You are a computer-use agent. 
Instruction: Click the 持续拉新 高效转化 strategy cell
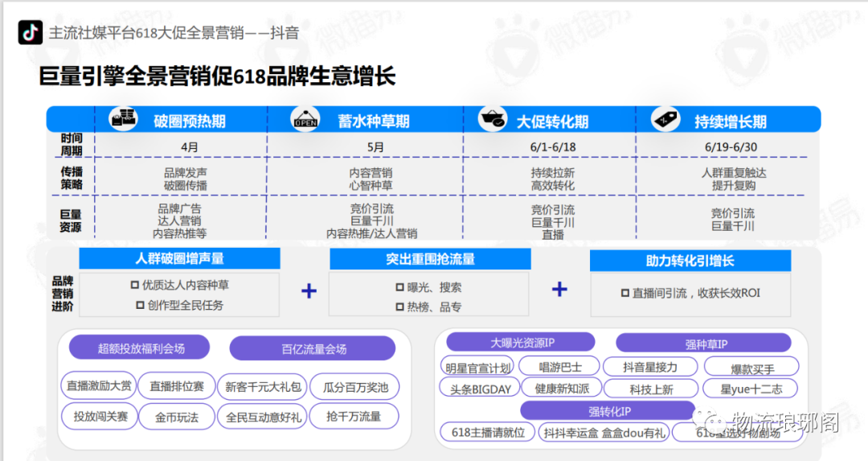552,179
